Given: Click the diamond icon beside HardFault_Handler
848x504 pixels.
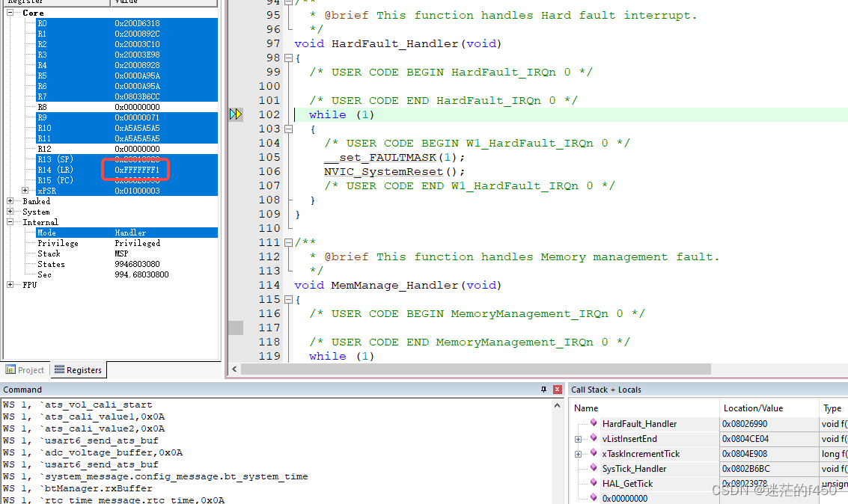Looking at the screenshot, I should 594,423.
